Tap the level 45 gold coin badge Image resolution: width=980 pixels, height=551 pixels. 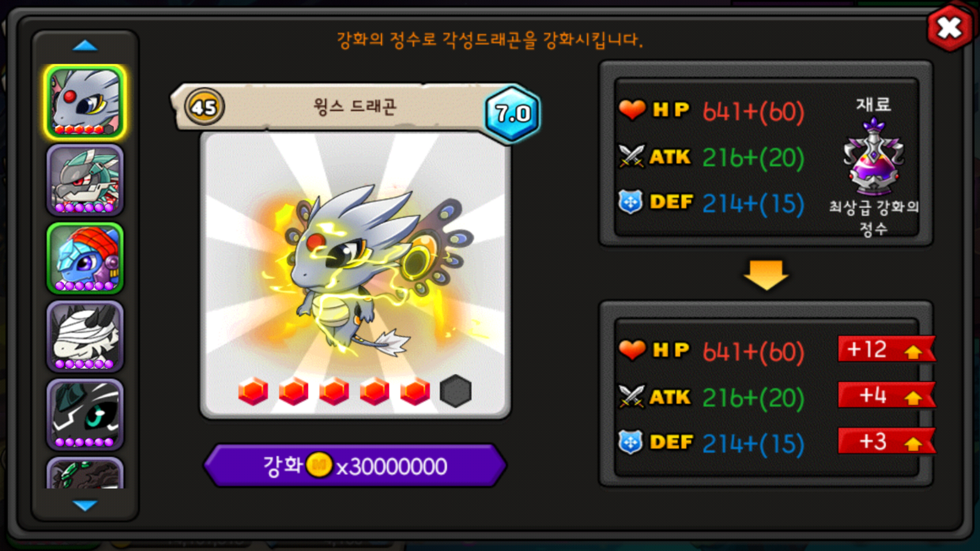pos(204,107)
